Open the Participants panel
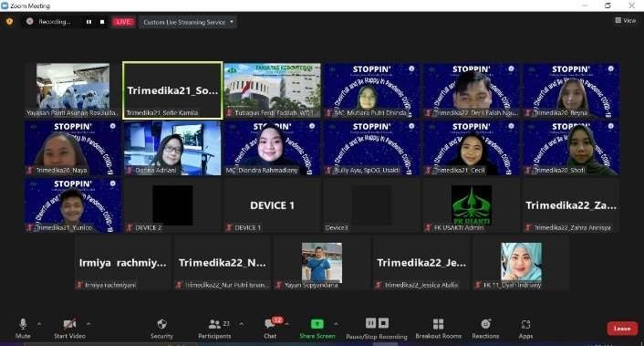This screenshot has height=346, width=644. point(214,329)
